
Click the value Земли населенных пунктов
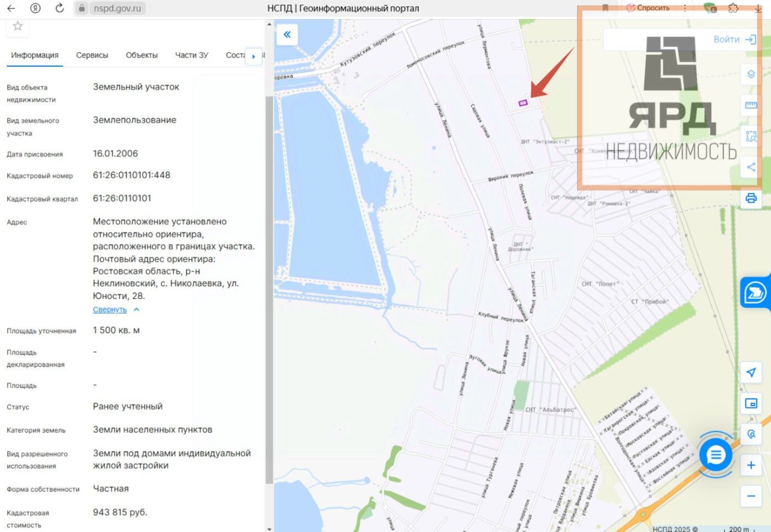152,430
